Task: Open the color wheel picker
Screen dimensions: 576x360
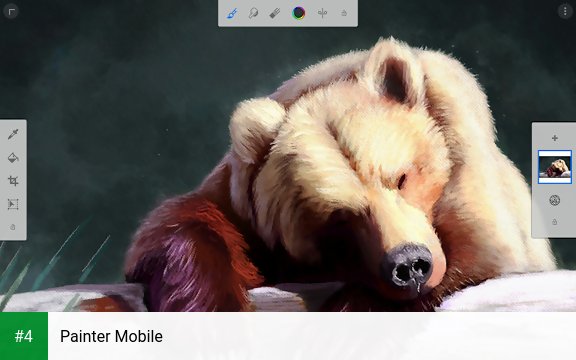Action: click(299, 13)
